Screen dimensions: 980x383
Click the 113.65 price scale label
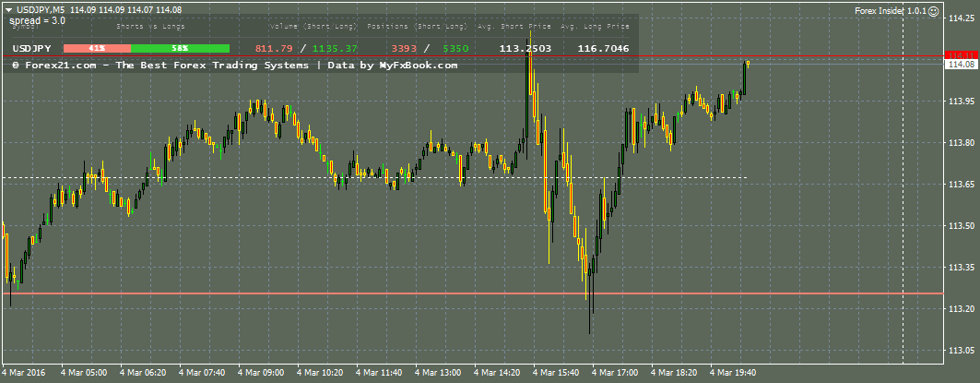[962, 185]
